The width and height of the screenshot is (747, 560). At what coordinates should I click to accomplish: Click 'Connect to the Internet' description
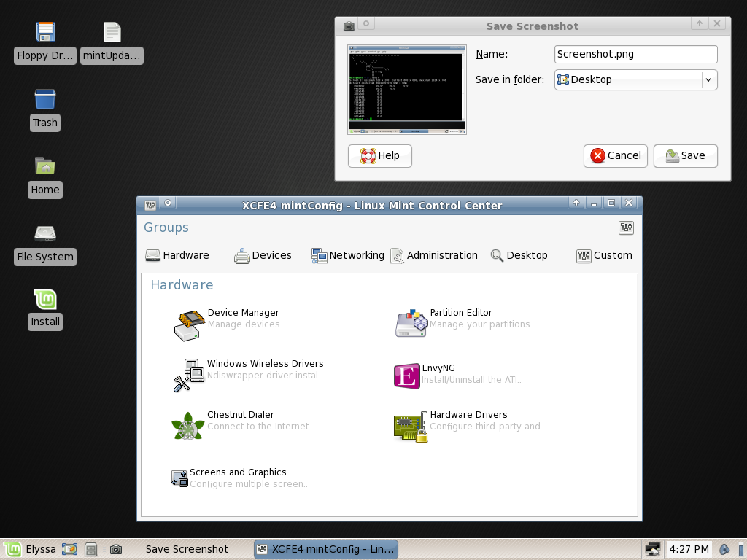pyautogui.click(x=258, y=426)
